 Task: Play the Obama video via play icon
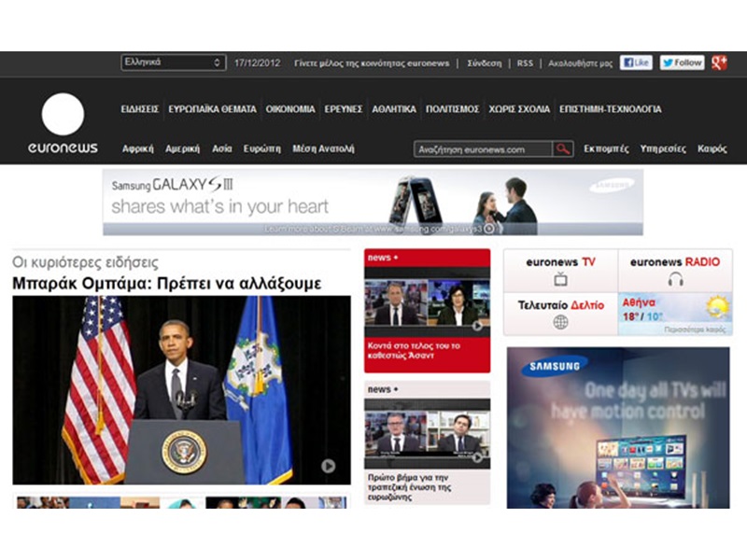(x=328, y=465)
